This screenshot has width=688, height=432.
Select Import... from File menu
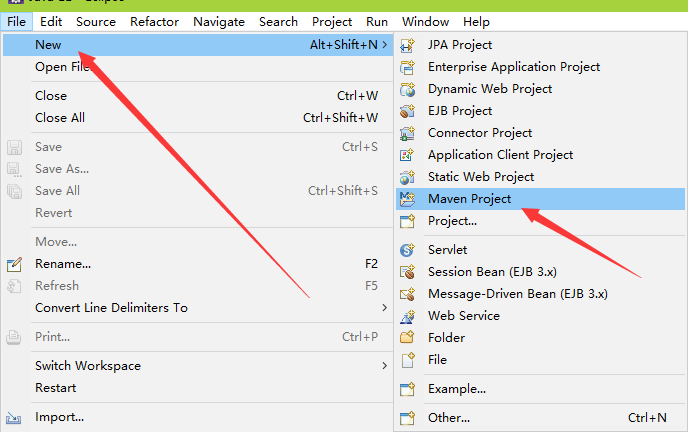coord(197,417)
